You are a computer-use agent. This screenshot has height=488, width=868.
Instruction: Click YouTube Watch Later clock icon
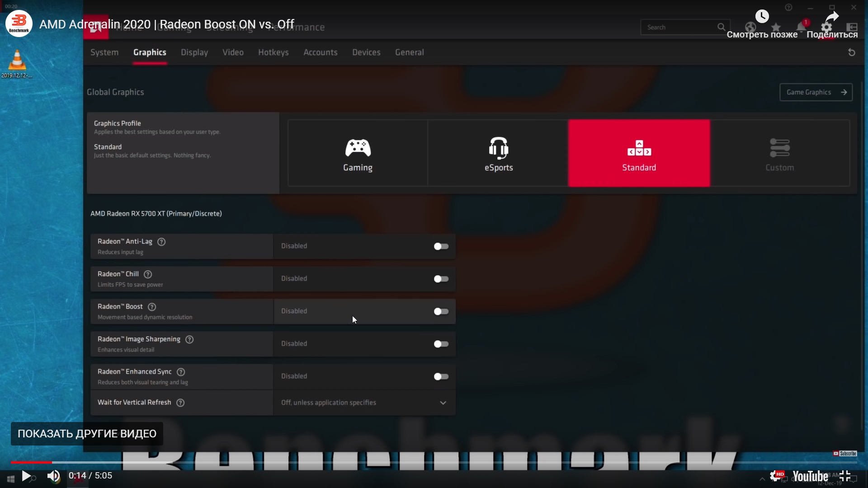coord(762,17)
